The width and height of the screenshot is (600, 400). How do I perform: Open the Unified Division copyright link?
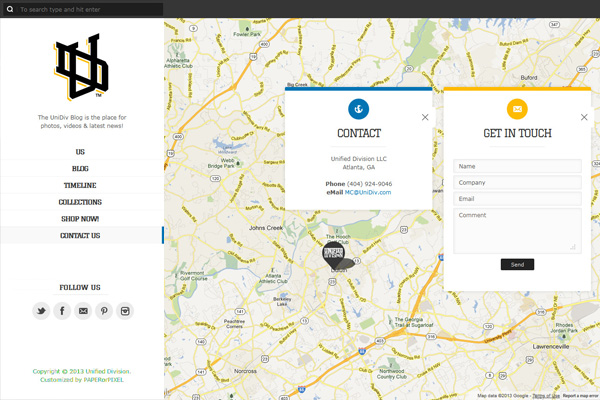click(108, 371)
